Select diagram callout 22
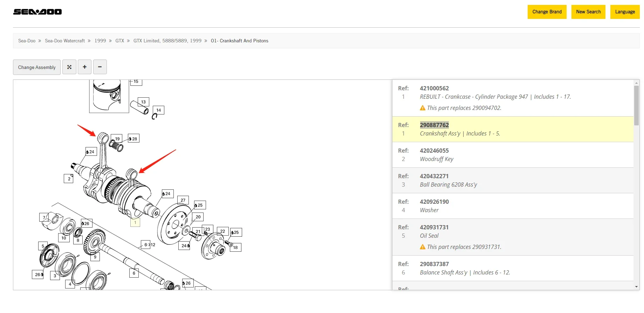The height and width of the screenshot is (313, 644). click(222, 231)
